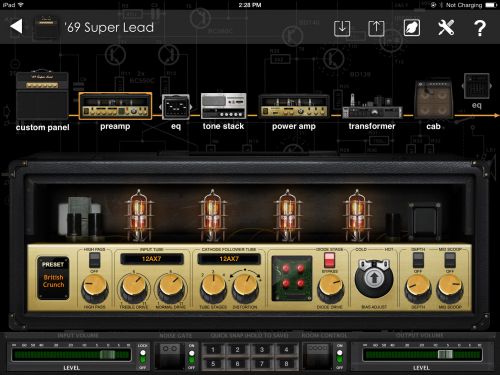Tap the fourth glowing tube
Image resolution: width=500 pixels, height=375 pixels.
pos(357,215)
